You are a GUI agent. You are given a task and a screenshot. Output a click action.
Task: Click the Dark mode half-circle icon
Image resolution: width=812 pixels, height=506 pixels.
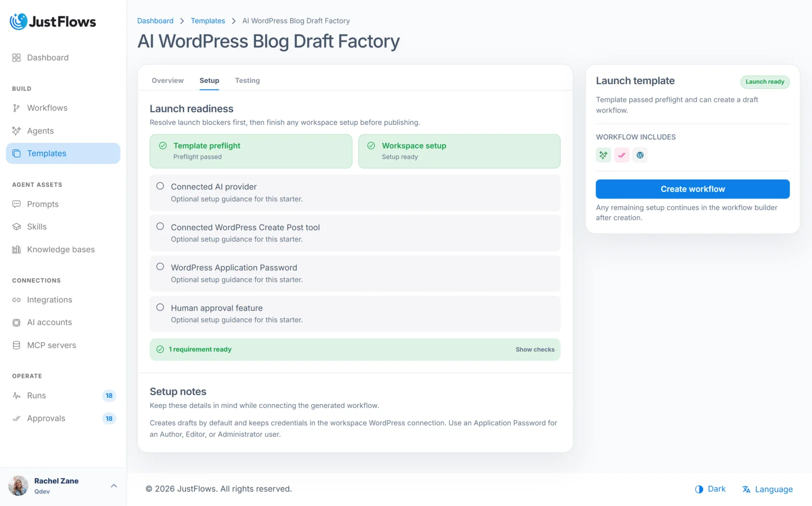(699, 489)
